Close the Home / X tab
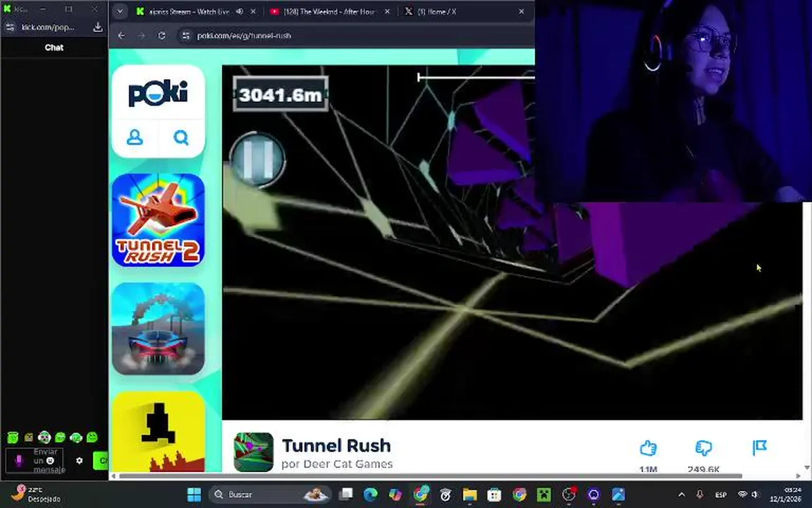 click(522, 11)
